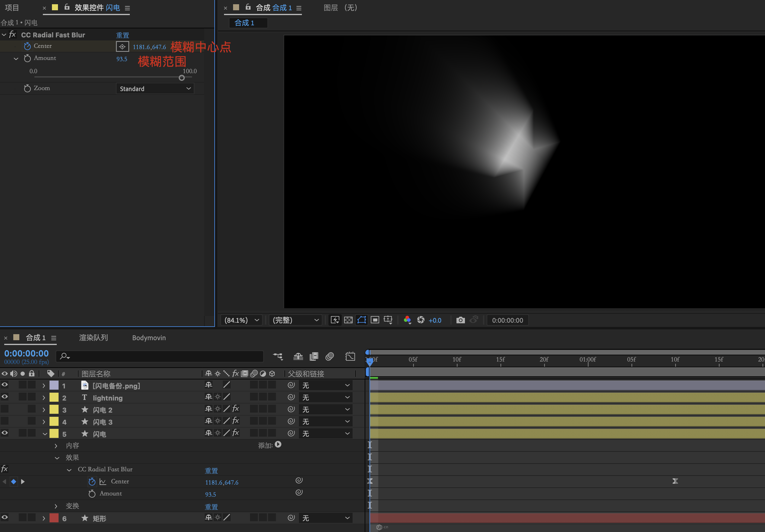Click the reset exposure icon
Screen dimensions: 765x532
[x=421, y=320]
